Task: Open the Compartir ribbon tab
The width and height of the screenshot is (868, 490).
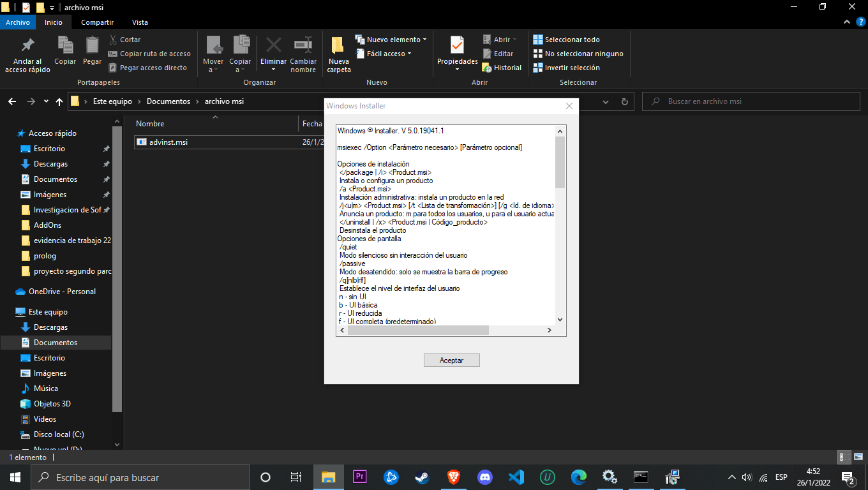Action: pos(98,22)
